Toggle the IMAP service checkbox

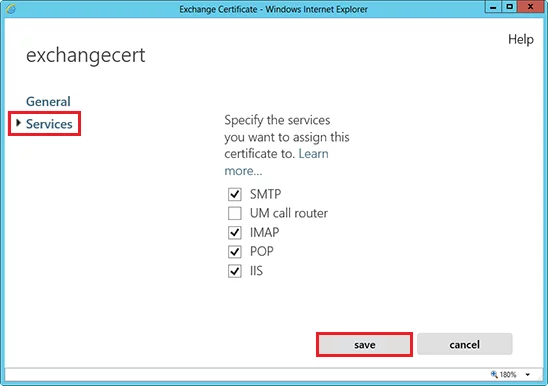pyautogui.click(x=235, y=233)
